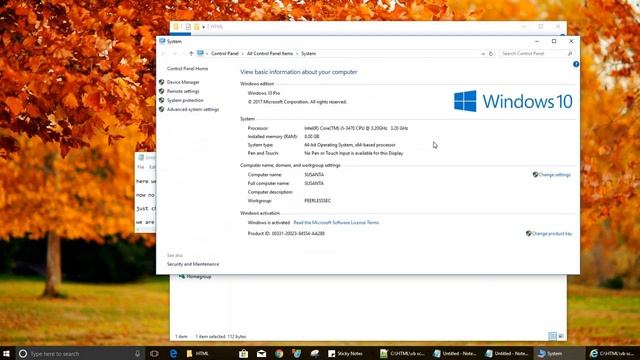
Task: Open the Mail app from the taskbar
Action: pos(261,353)
